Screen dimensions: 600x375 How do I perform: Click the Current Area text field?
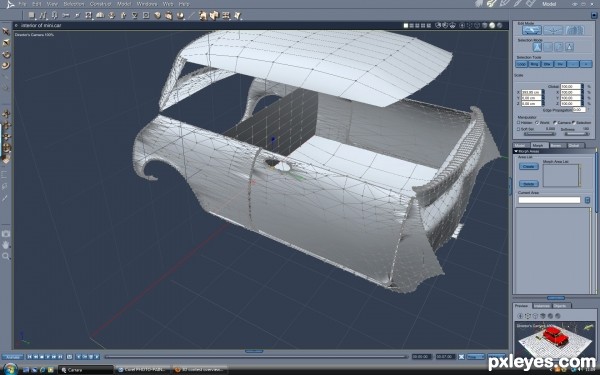tap(549, 200)
